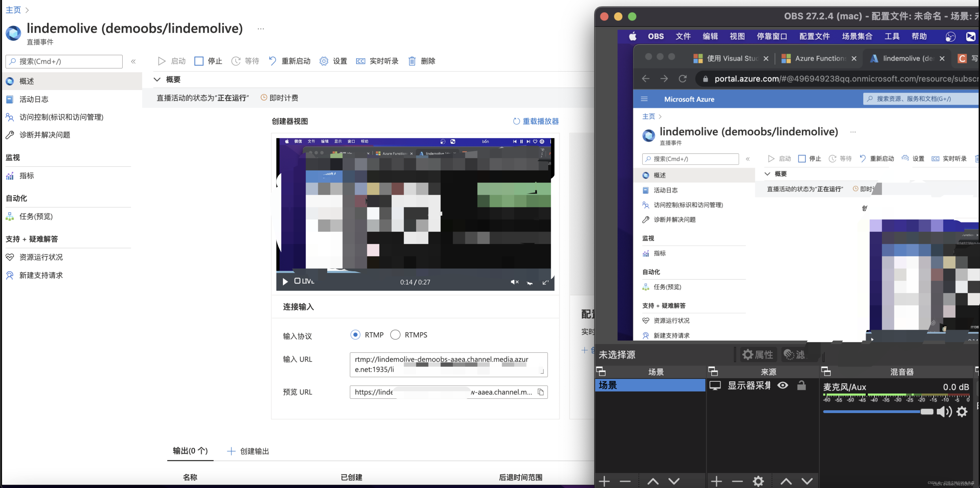The image size is (980, 488).
Task: Copy the 预览 URL with the copy icon
Action: pos(541,392)
